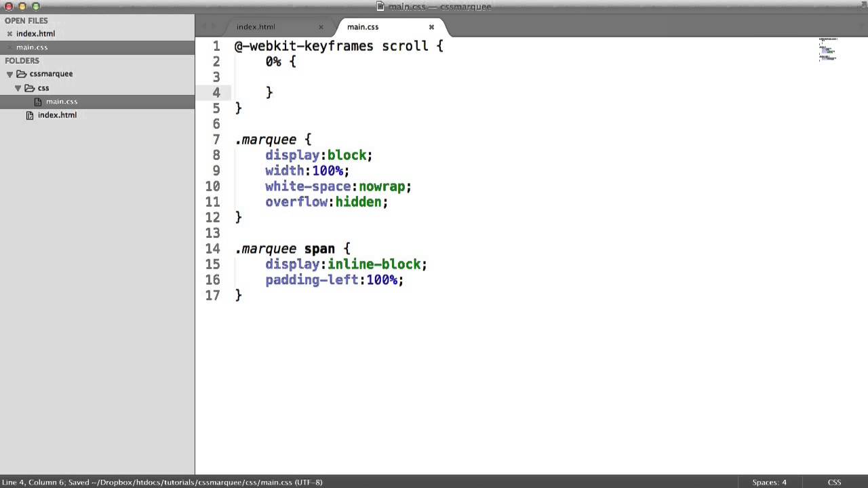Screen dimensions: 868x488
Task: Click the 'display:block;' declaration
Action: coord(319,155)
